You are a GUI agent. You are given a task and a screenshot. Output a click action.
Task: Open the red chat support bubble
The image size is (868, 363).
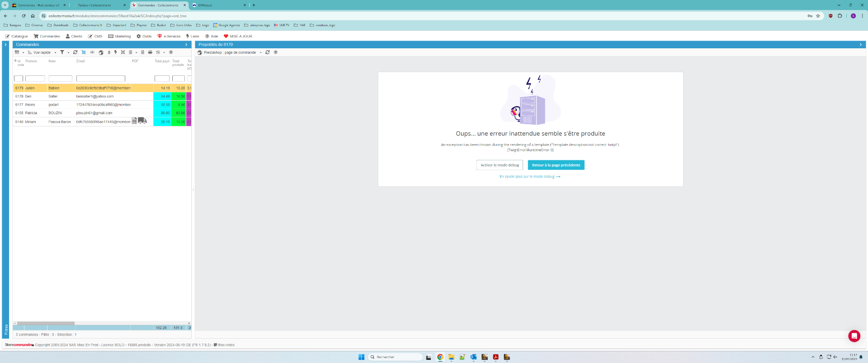tap(854, 335)
